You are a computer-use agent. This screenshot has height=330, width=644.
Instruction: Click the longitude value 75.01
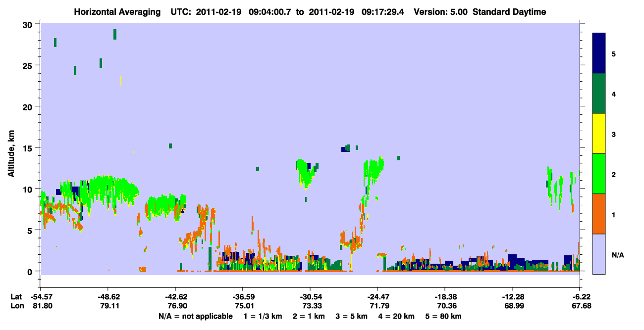[x=244, y=306]
